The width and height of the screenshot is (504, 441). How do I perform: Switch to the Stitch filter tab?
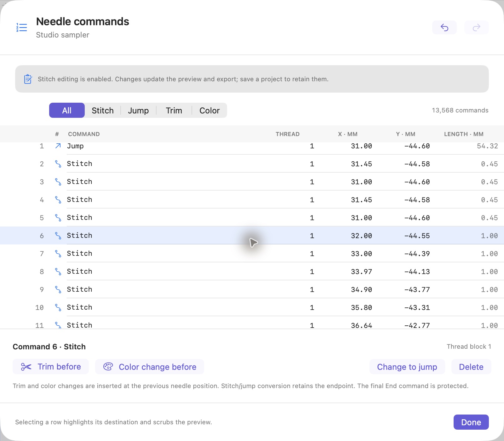[x=103, y=110]
